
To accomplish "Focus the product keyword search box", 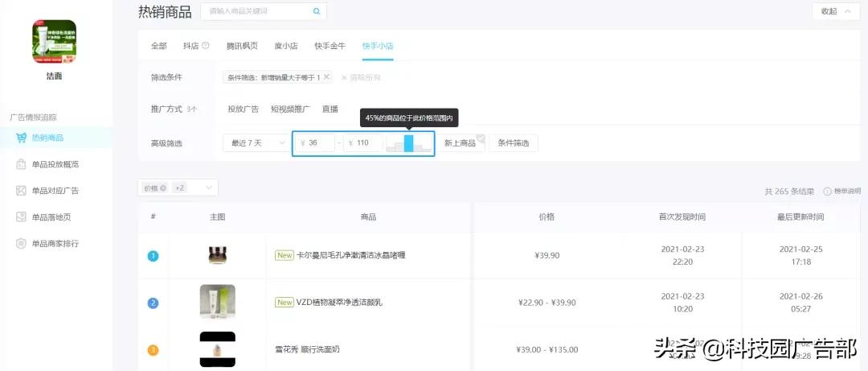I will (x=264, y=11).
